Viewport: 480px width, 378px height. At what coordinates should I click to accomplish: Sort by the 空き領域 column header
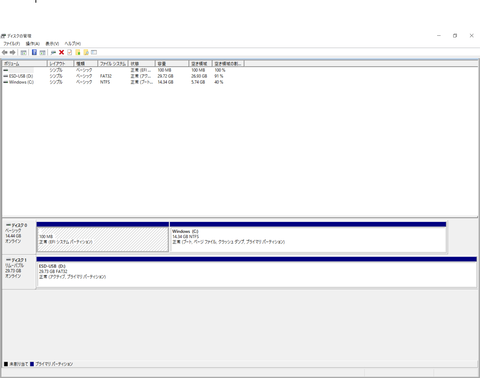200,63
